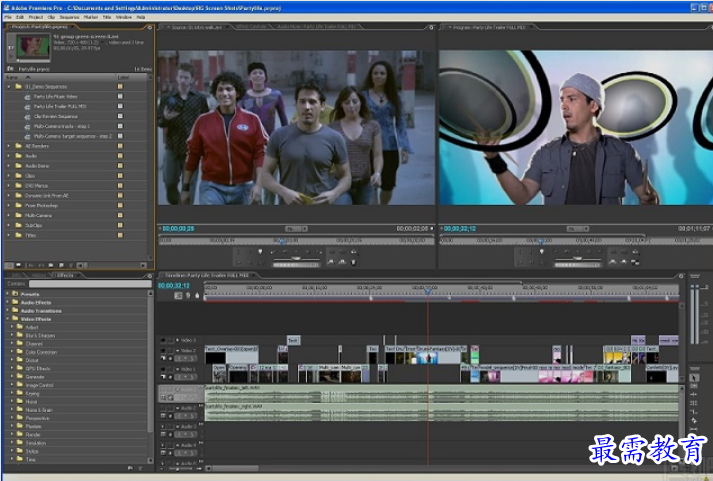Expand the AE Renders bin

tap(9, 146)
